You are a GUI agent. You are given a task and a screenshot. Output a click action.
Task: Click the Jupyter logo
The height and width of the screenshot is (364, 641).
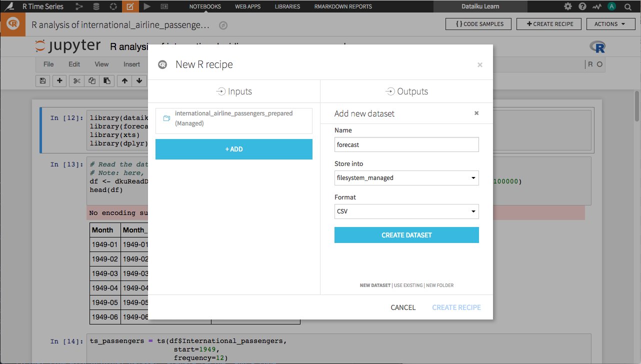pyautogui.click(x=68, y=46)
